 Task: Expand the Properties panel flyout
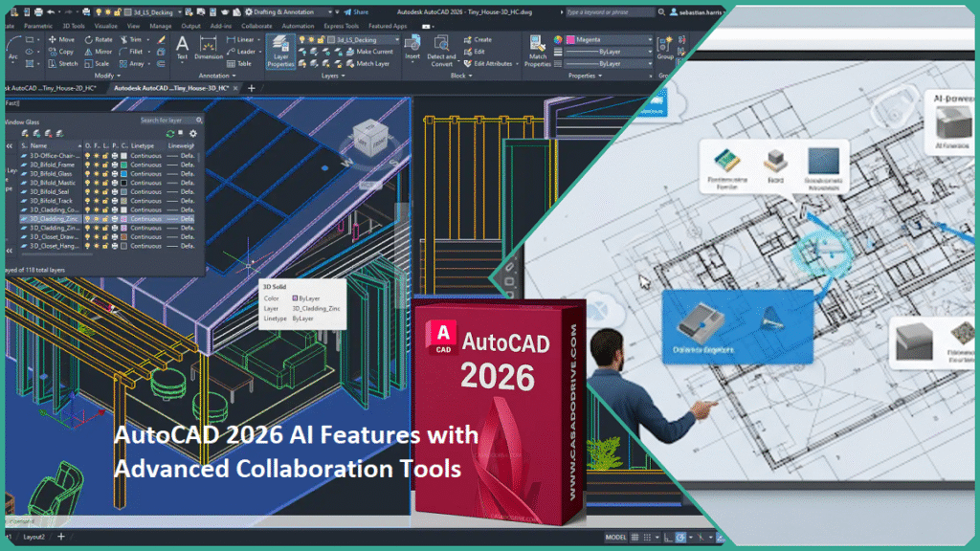(x=586, y=76)
